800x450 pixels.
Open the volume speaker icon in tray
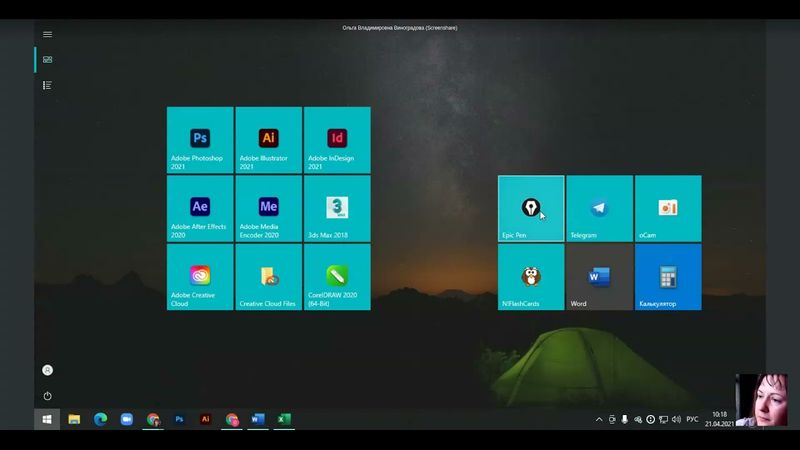[677, 420]
